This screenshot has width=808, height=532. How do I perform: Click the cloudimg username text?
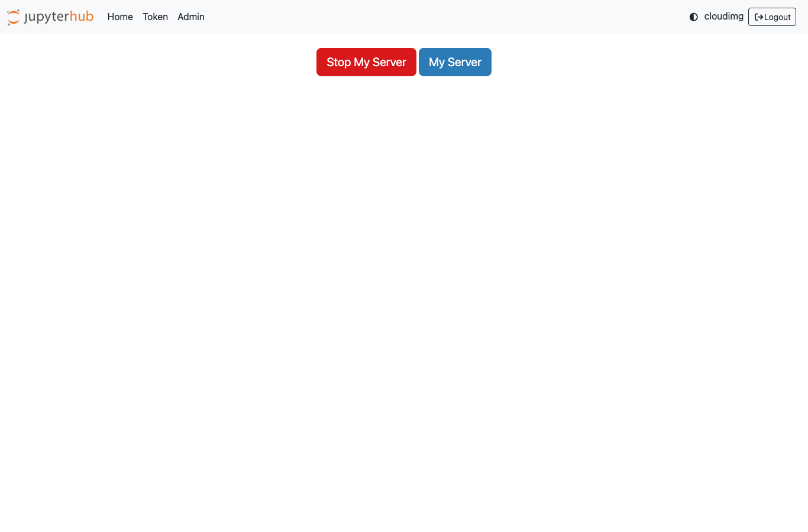click(723, 17)
